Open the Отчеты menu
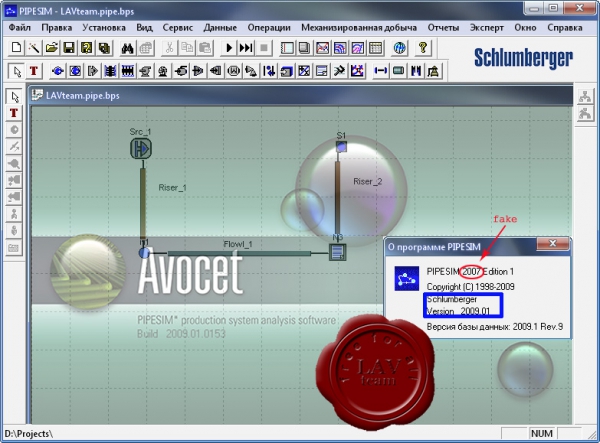Viewport: 600px width, 443px height. 443,28
